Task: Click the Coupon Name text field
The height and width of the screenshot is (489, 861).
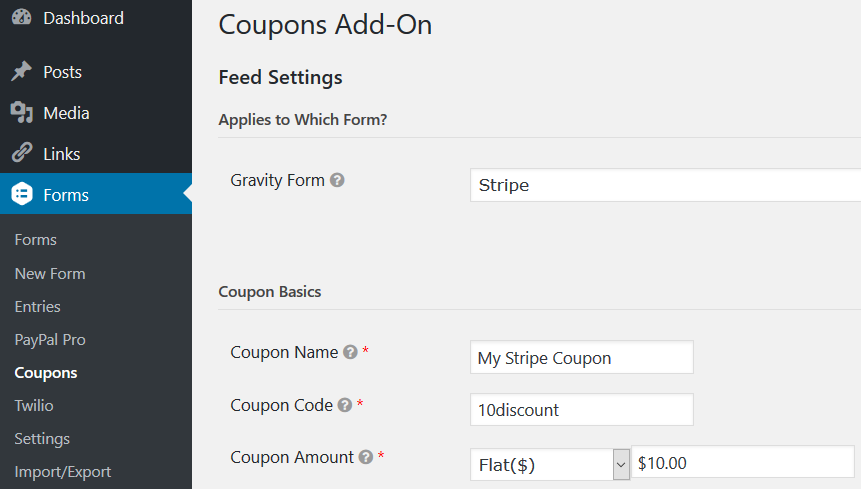Action: tap(582, 357)
